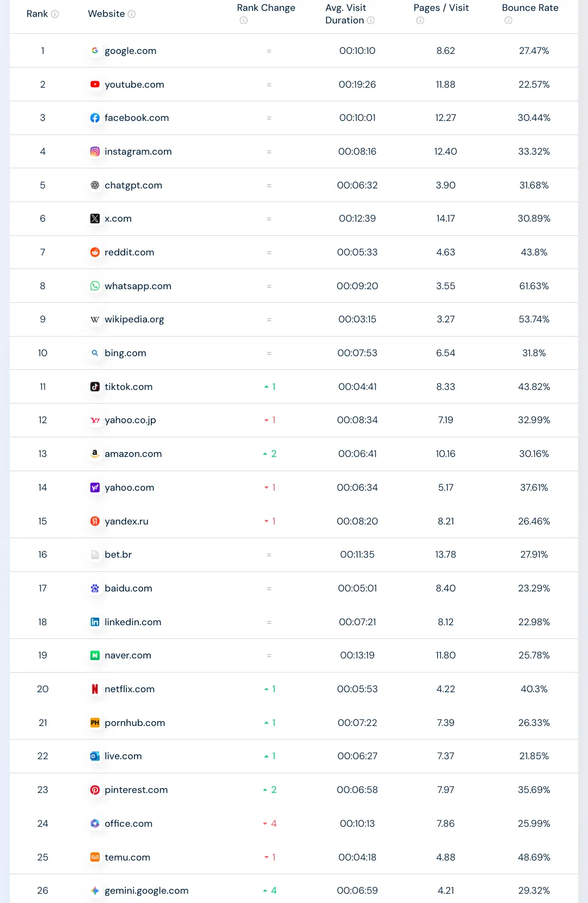Click the Bounce Rate column header
This screenshot has width=588, height=903.
(530, 8)
